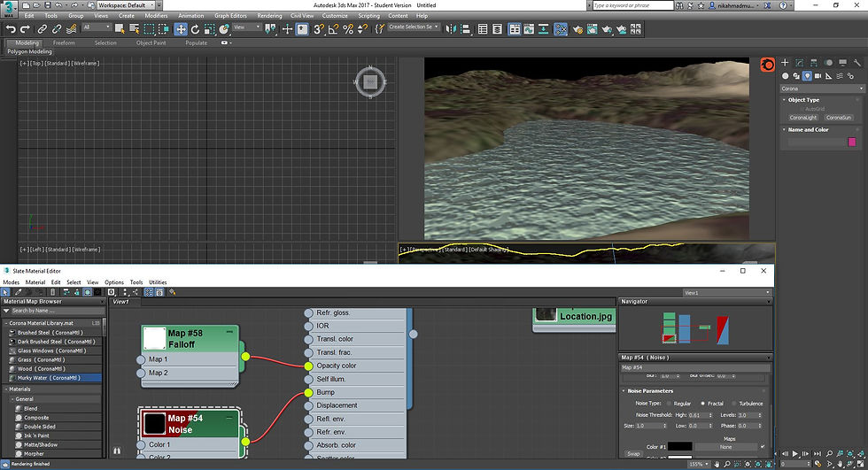This screenshot has height=470, width=868.
Task: Open Schematic View from main toolbar
Action: 544,29
